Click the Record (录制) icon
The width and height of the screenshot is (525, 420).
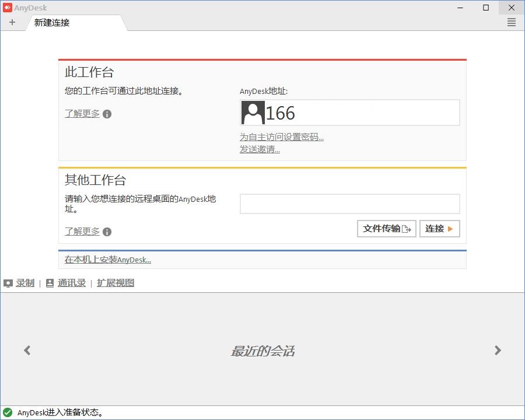[x=8, y=283]
